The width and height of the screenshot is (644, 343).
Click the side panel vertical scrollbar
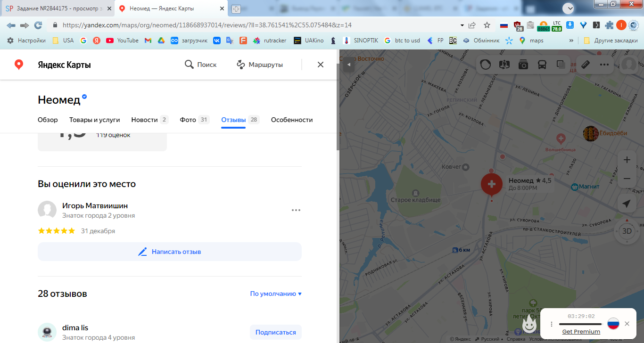338,106
